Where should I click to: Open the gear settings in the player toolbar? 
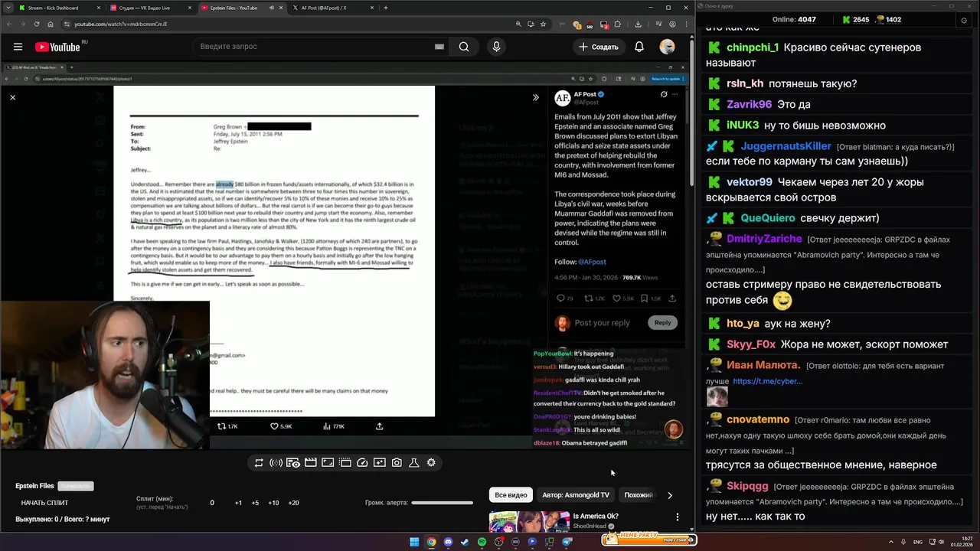coord(431,463)
